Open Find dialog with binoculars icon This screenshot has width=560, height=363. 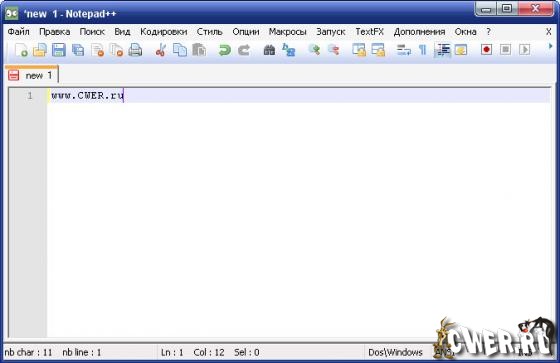point(269,50)
